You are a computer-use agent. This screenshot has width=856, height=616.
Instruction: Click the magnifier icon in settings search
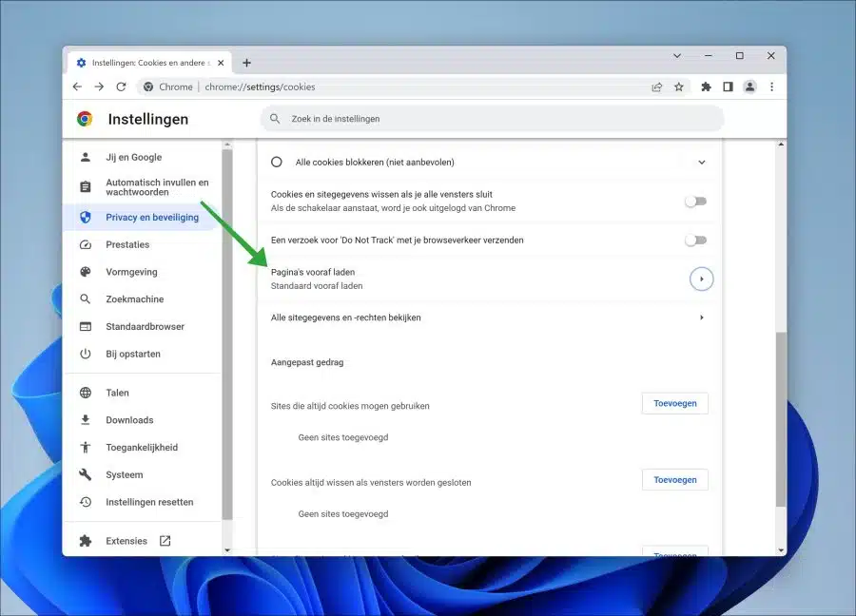[x=275, y=119]
